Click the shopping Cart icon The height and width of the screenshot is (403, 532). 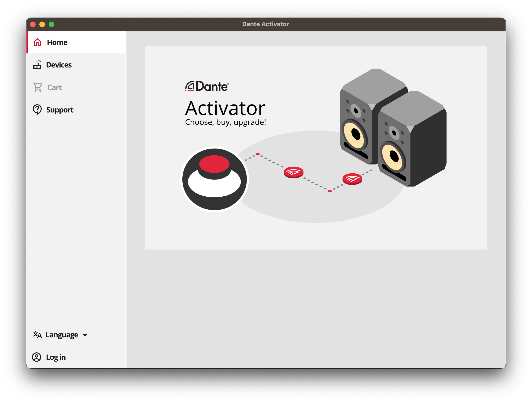pos(37,87)
